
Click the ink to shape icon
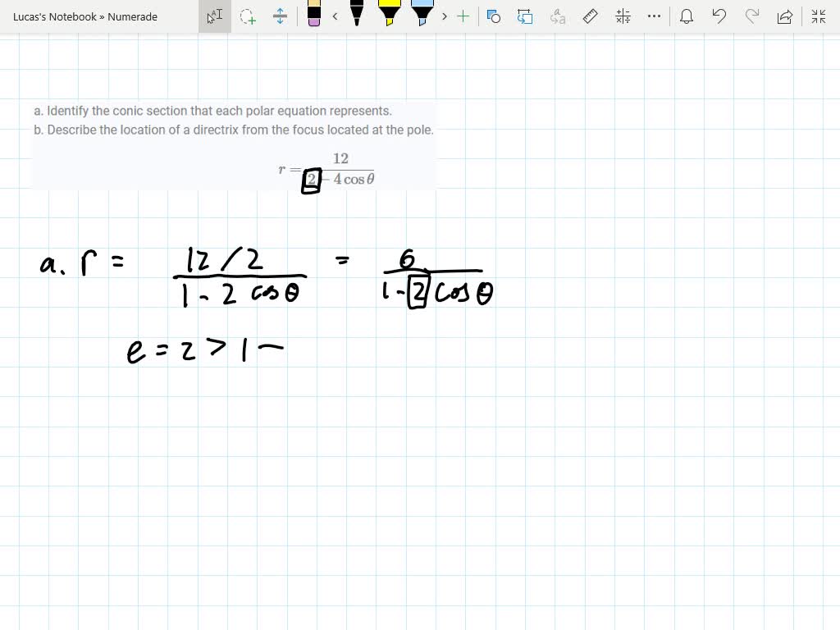click(525, 16)
